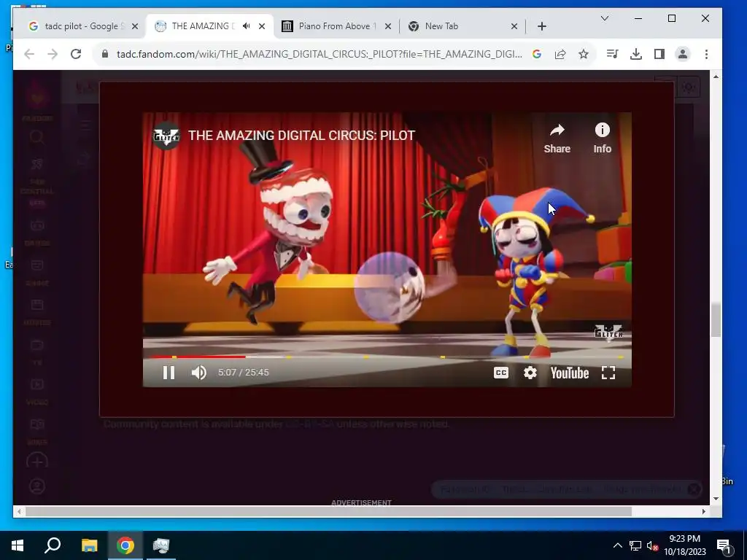Open the video settings gear
747x560 pixels.
[x=530, y=373]
